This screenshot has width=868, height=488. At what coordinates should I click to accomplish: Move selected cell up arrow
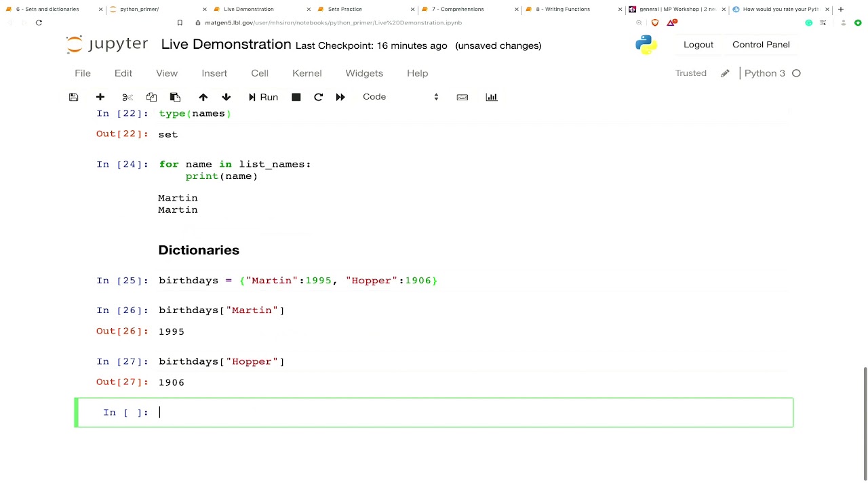[203, 97]
